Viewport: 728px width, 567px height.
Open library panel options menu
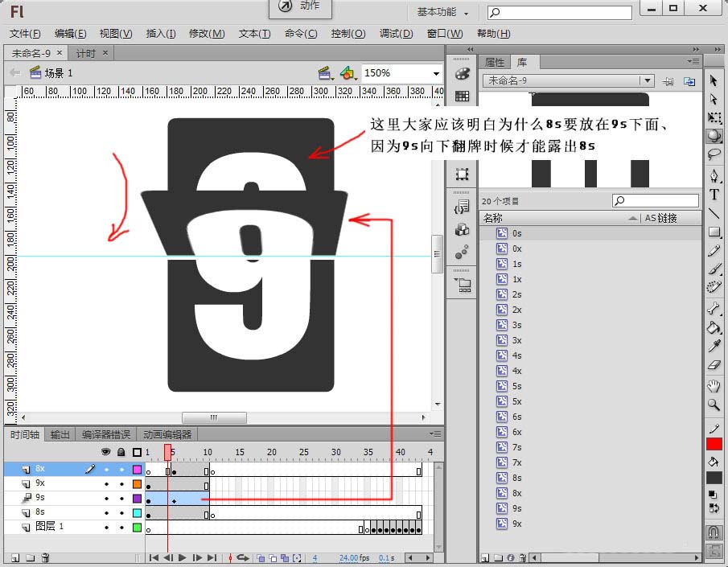[693, 61]
